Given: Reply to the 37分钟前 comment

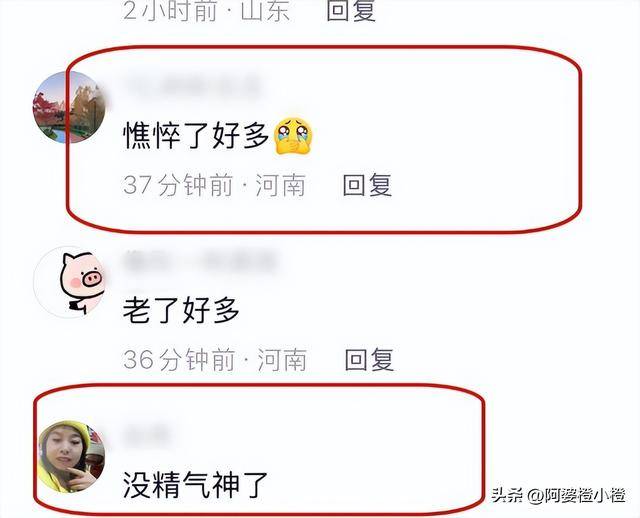Looking at the screenshot, I should [367, 185].
